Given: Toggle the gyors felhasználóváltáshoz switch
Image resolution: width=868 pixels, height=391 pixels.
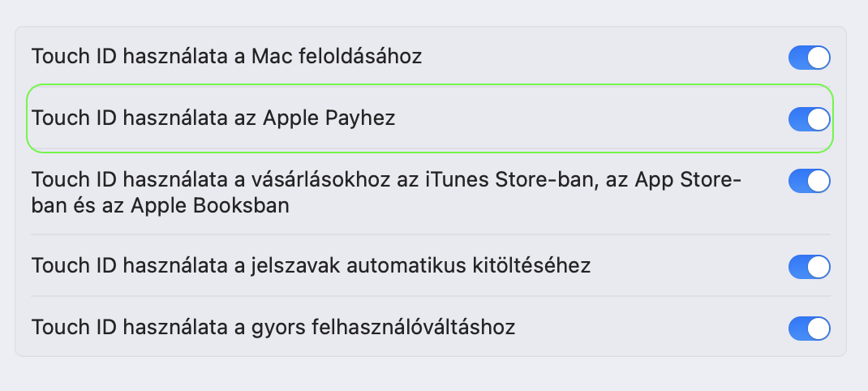Looking at the screenshot, I should (809, 329).
